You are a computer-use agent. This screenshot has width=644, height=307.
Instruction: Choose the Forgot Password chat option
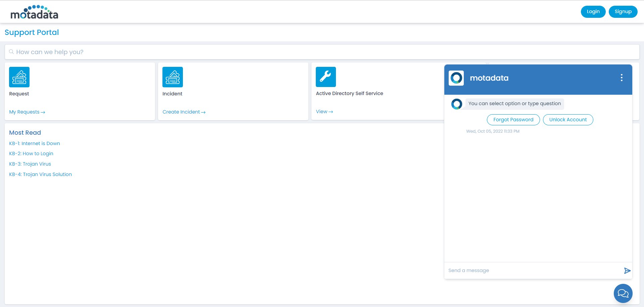click(x=513, y=120)
